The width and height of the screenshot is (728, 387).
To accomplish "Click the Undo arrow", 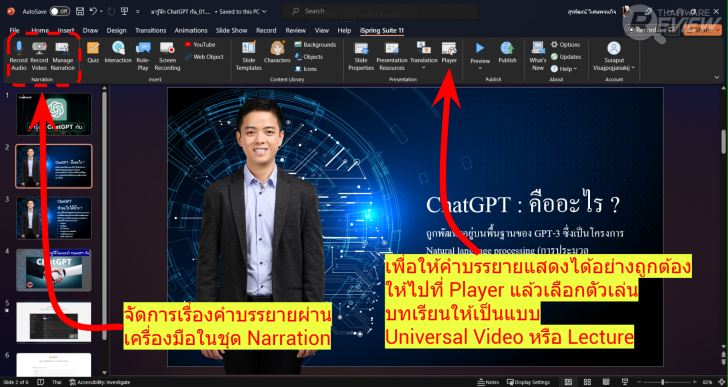I will [x=93, y=11].
